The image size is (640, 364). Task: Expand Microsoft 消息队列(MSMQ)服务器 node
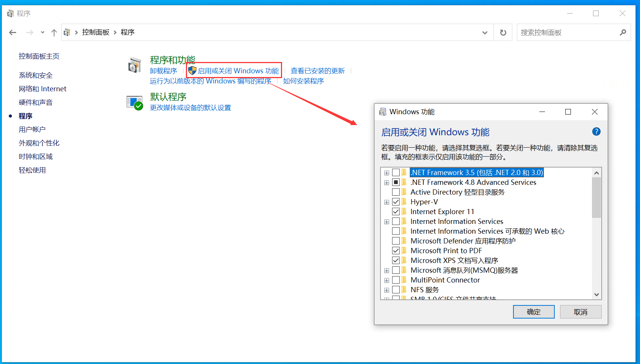[386, 270]
